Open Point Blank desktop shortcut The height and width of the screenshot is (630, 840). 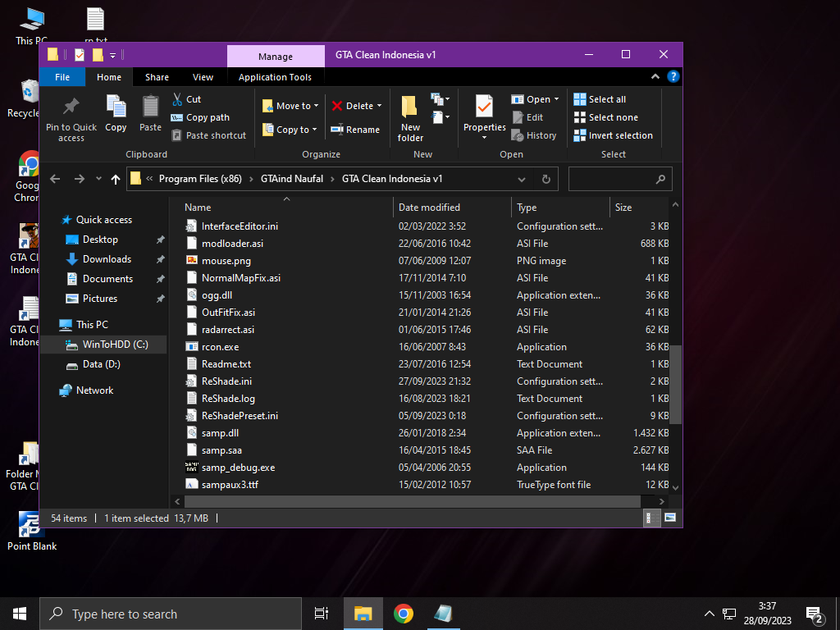32,531
